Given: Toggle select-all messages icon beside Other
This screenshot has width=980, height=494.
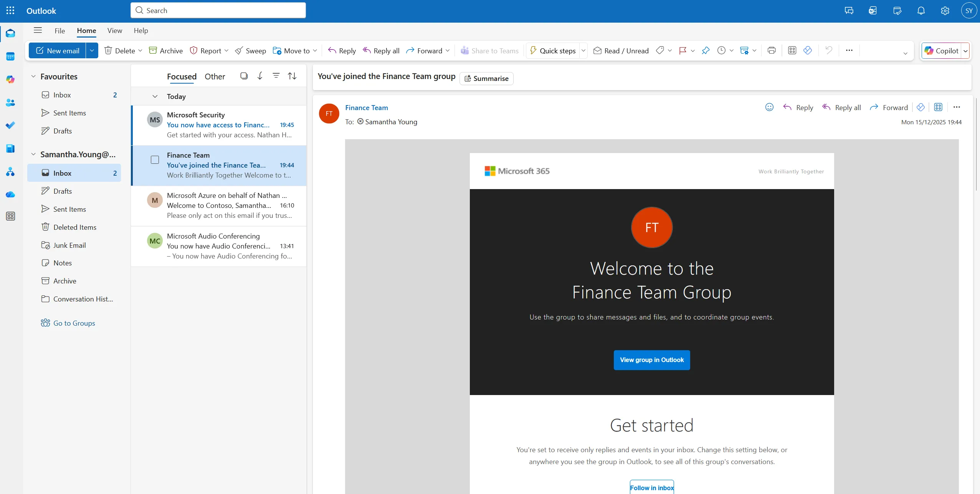Looking at the screenshot, I should click(244, 76).
